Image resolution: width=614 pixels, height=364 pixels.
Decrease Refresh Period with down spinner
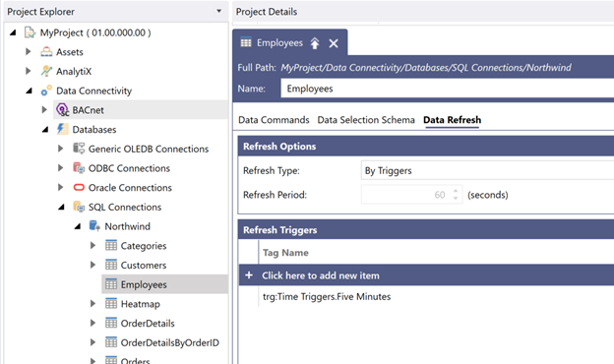(x=456, y=199)
